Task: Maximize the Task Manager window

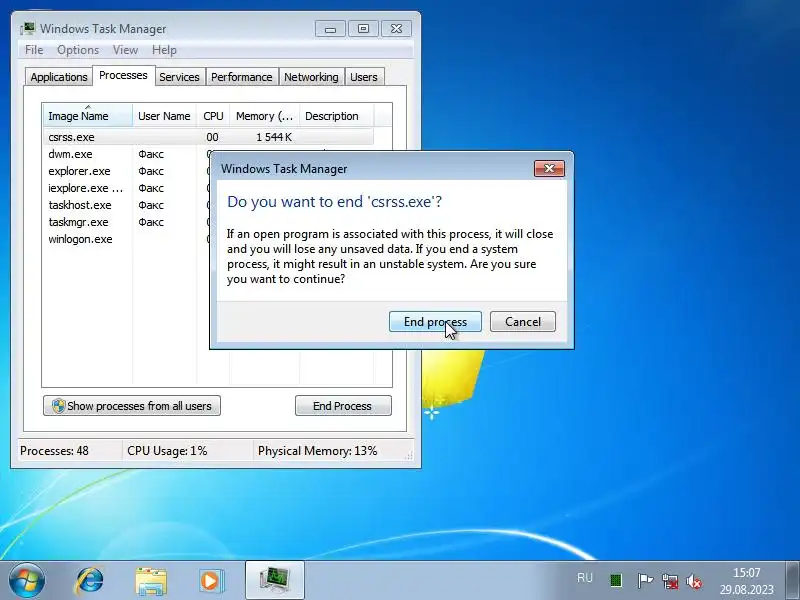Action: [x=363, y=29]
